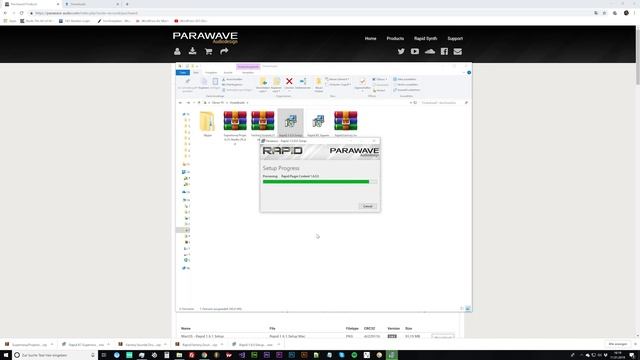The height and width of the screenshot is (360, 640).
Task: Open Support in Parawave navigation
Action: [x=455, y=38]
